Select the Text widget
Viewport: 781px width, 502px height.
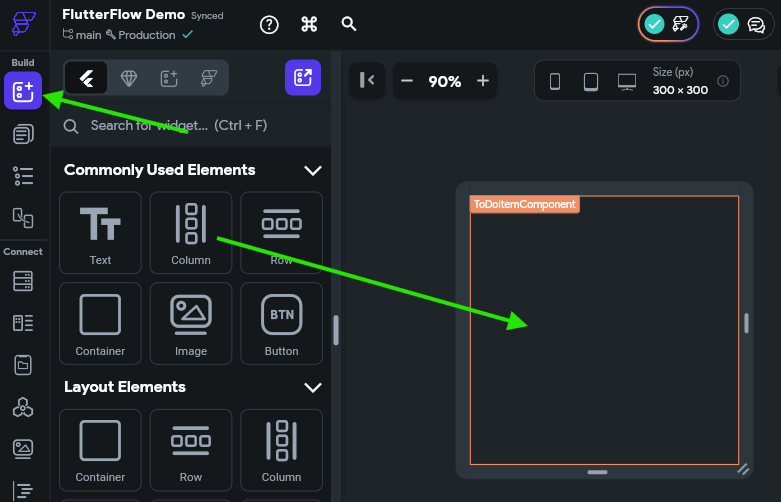[x=100, y=233]
